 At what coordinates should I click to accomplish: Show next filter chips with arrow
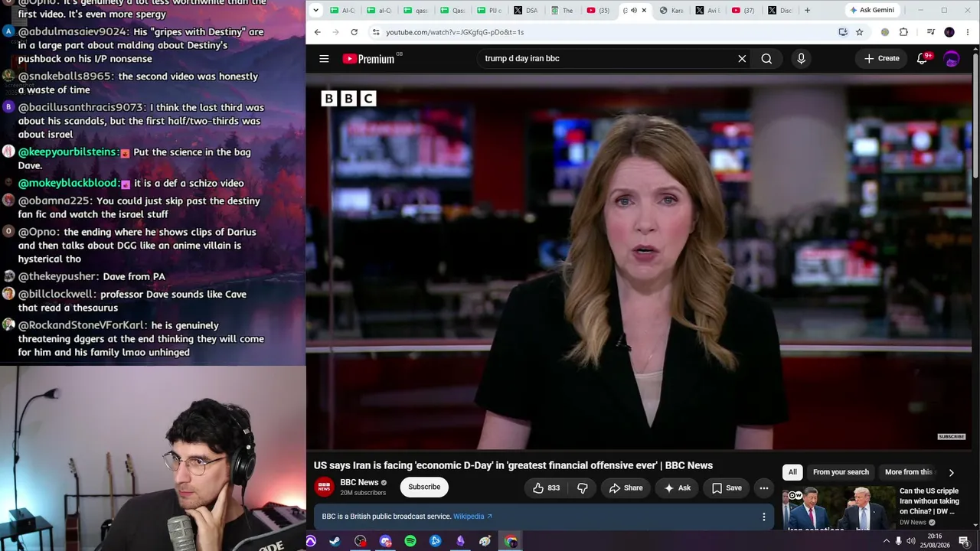pos(951,472)
